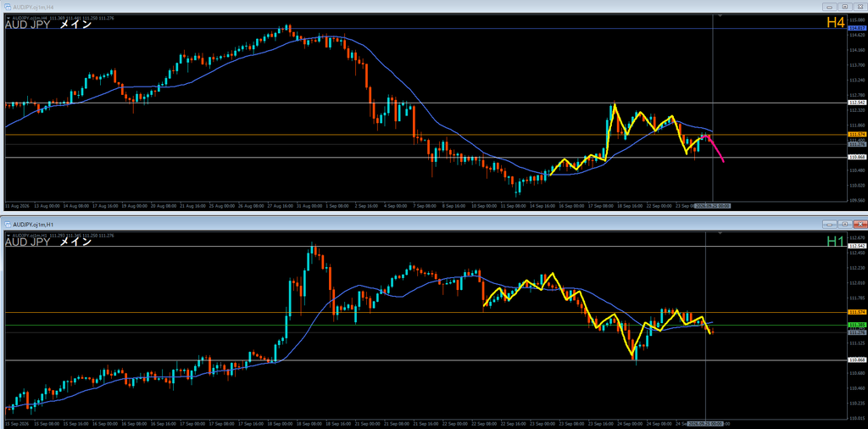Select the 110.868 price label in H1 chart
The height and width of the screenshot is (429, 868).
tap(857, 359)
